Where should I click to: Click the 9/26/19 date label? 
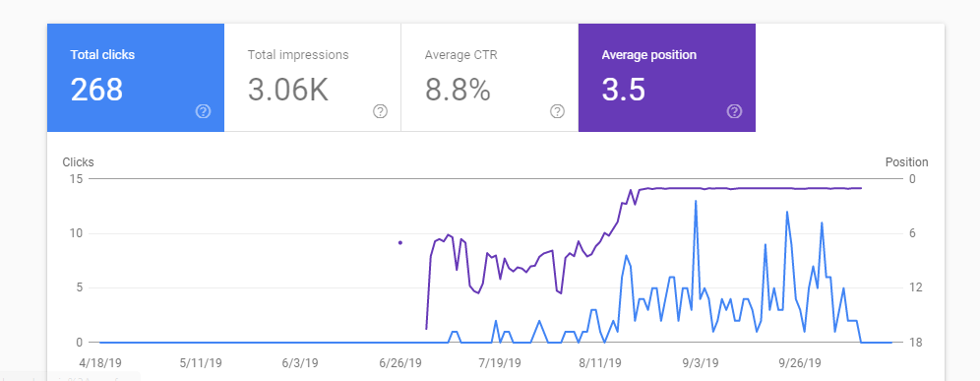click(799, 363)
